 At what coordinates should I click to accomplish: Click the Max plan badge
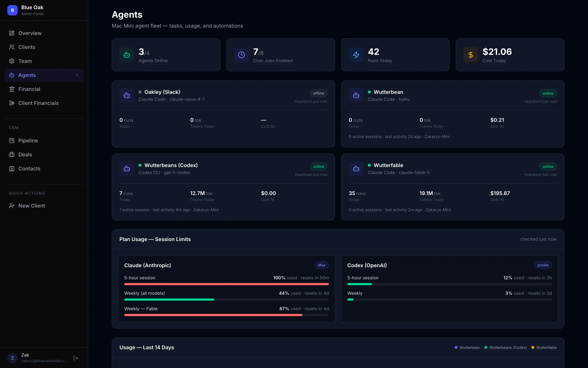322,265
